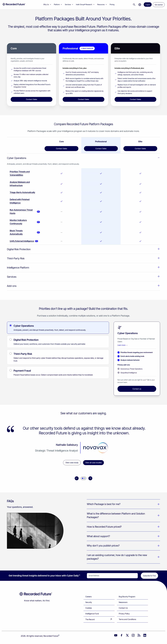Open the Why Us menu
The width and height of the screenshot is (167, 644).
(x=47, y=5)
